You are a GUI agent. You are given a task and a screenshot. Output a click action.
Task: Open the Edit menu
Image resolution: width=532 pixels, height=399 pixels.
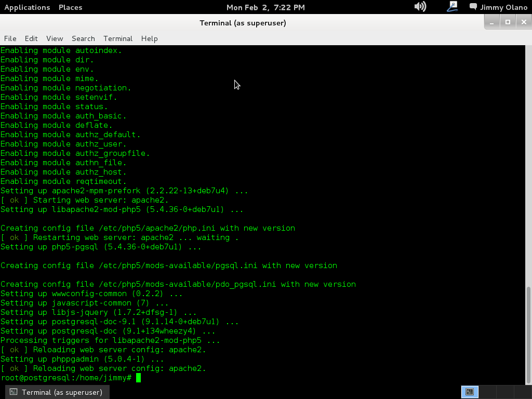click(x=31, y=38)
